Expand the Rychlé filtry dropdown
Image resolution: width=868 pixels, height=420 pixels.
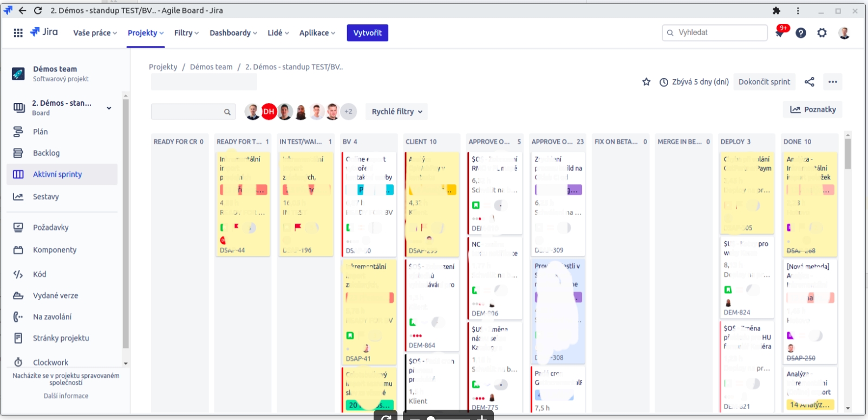click(396, 112)
